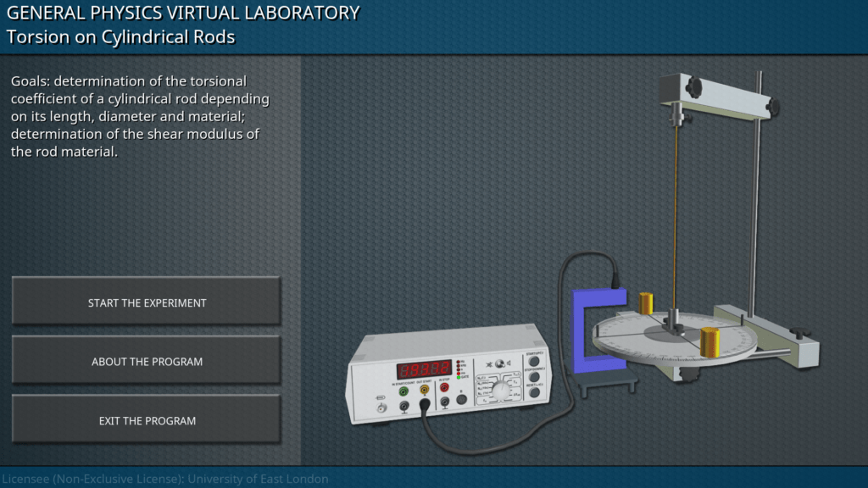Click the white BNC connector on the counter
The image size is (868, 488).
click(381, 408)
